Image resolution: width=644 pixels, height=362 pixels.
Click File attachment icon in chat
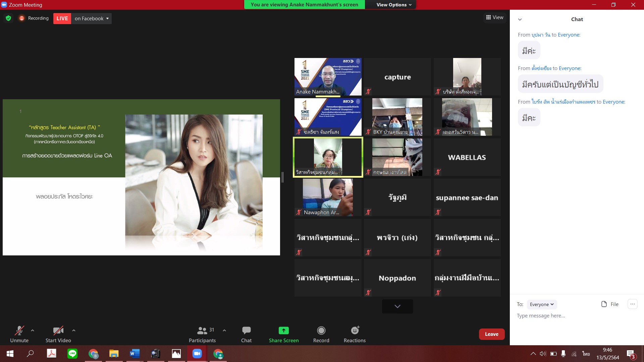(604, 304)
